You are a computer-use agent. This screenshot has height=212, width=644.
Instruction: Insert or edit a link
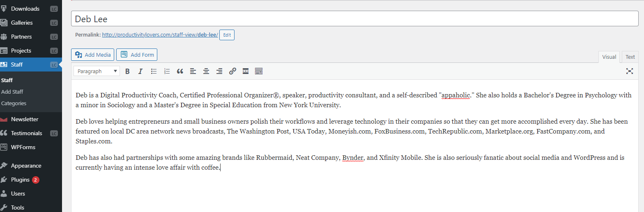pos(232,71)
